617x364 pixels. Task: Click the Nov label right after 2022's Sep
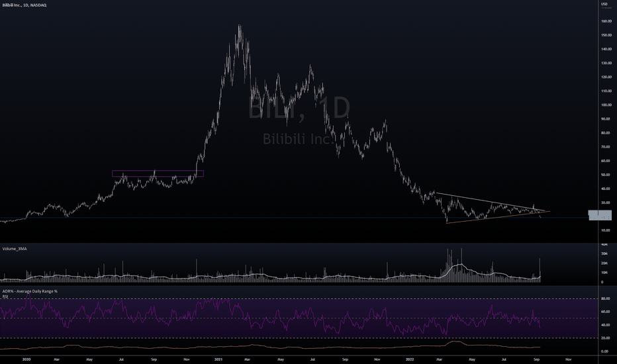click(568, 359)
